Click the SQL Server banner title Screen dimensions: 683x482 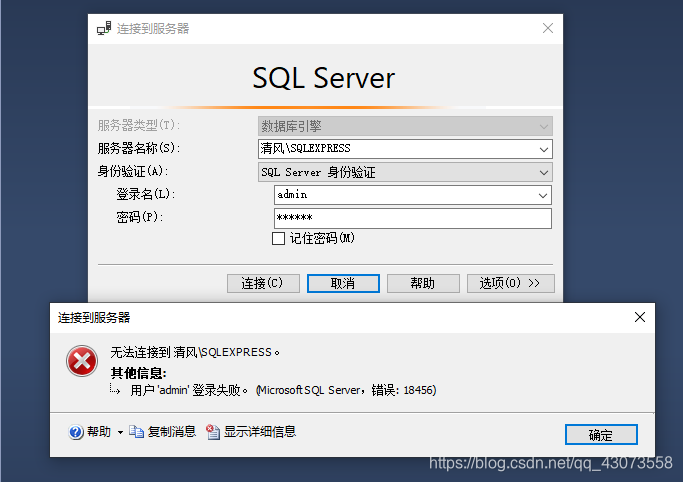click(x=324, y=78)
